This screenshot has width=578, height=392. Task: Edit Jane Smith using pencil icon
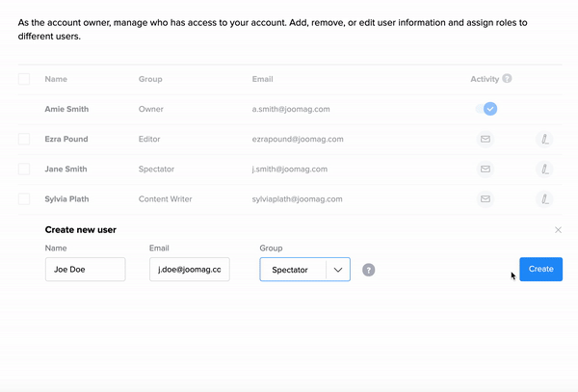coord(544,170)
